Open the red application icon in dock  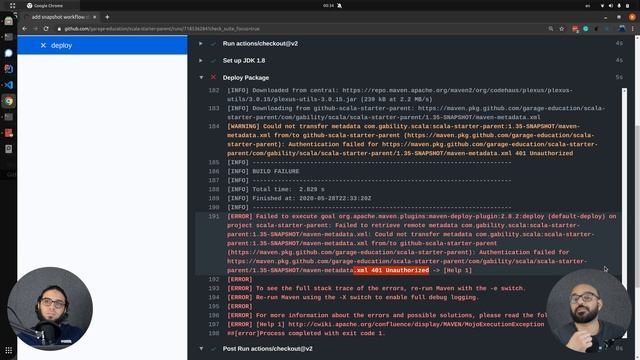(x=9, y=133)
